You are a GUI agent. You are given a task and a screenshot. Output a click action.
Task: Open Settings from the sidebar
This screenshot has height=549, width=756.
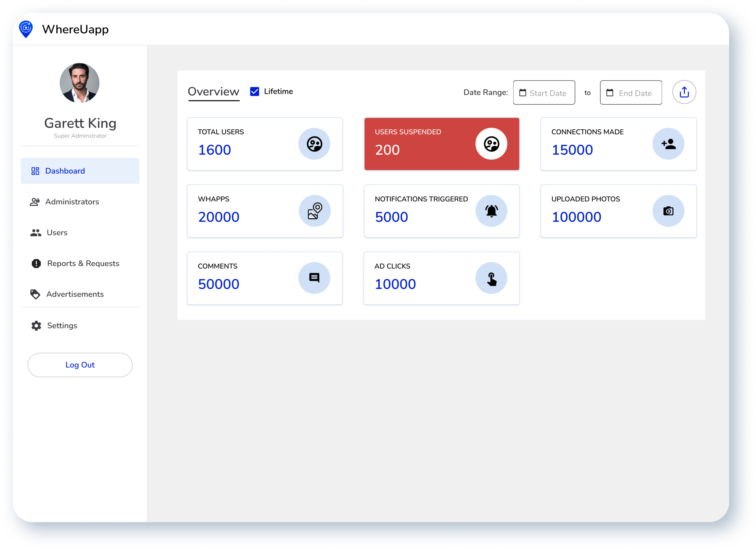pyautogui.click(x=62, y=326)
